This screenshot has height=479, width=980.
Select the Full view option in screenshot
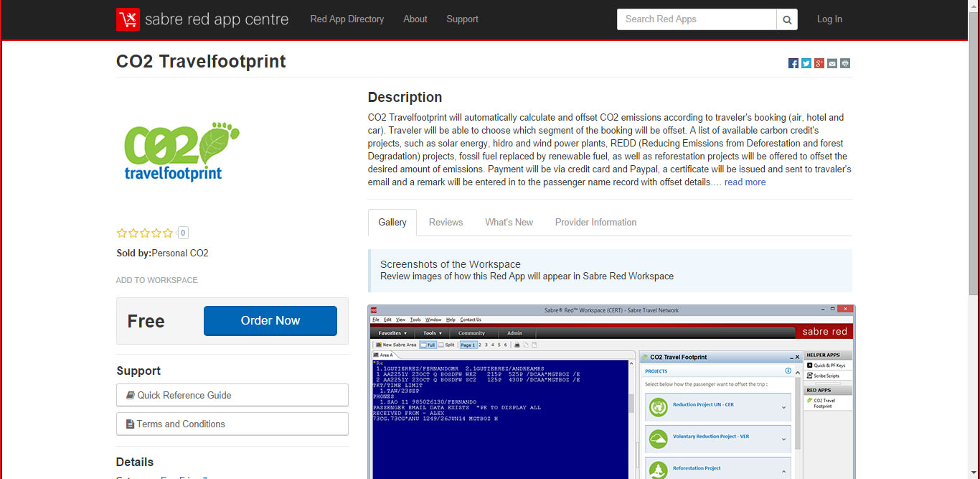pos(428,345)
